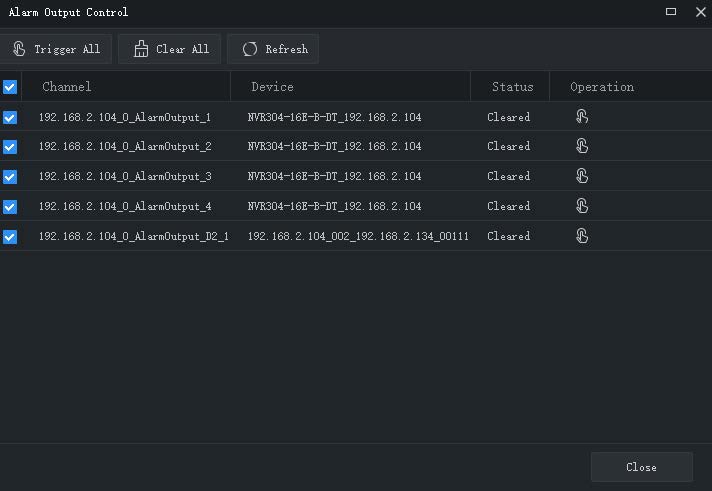Screen dimensions: 712x491
Task: Maximize the Alarm Output Control window
Action: point(671,12)
